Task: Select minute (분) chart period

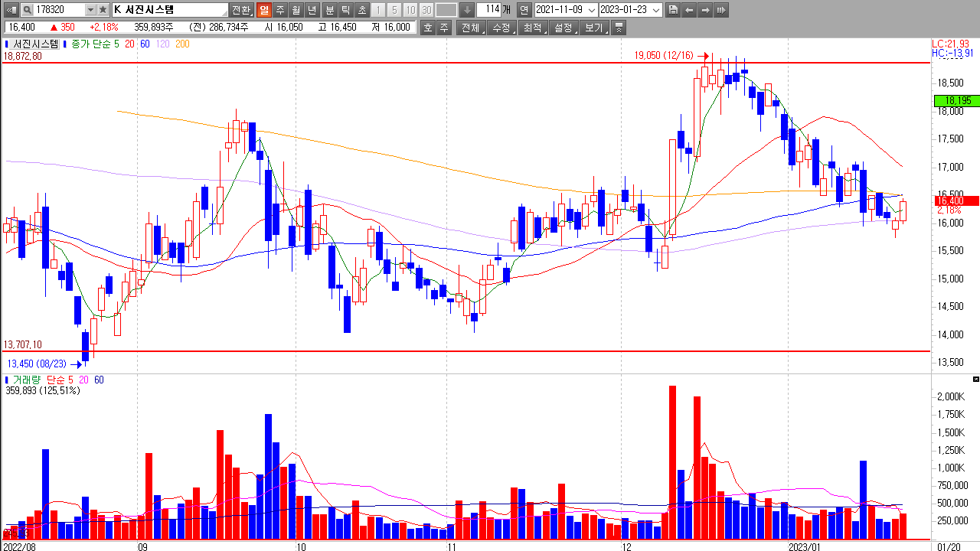Action: tap(328, 10)
